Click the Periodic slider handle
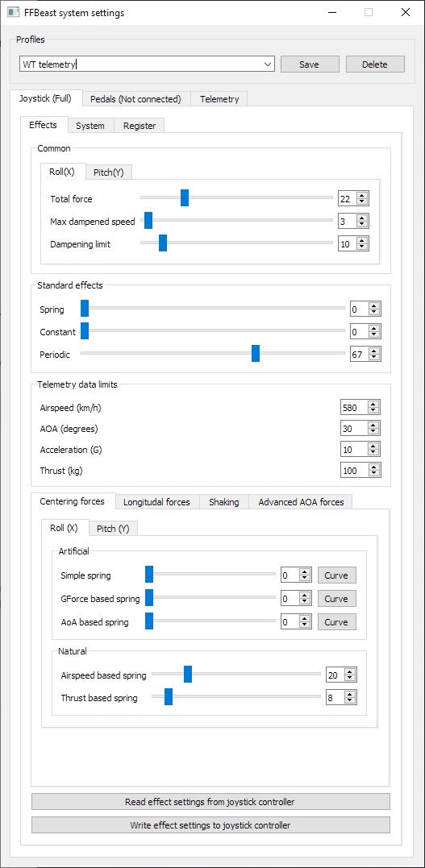 (256, 354)
